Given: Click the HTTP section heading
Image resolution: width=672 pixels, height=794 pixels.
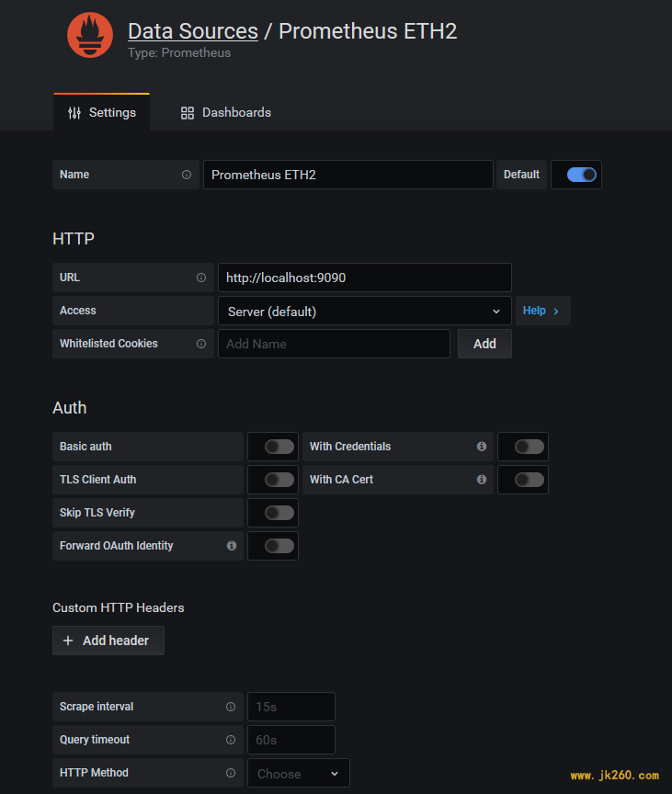Looking at the screenshot, I should coord(74,239).
